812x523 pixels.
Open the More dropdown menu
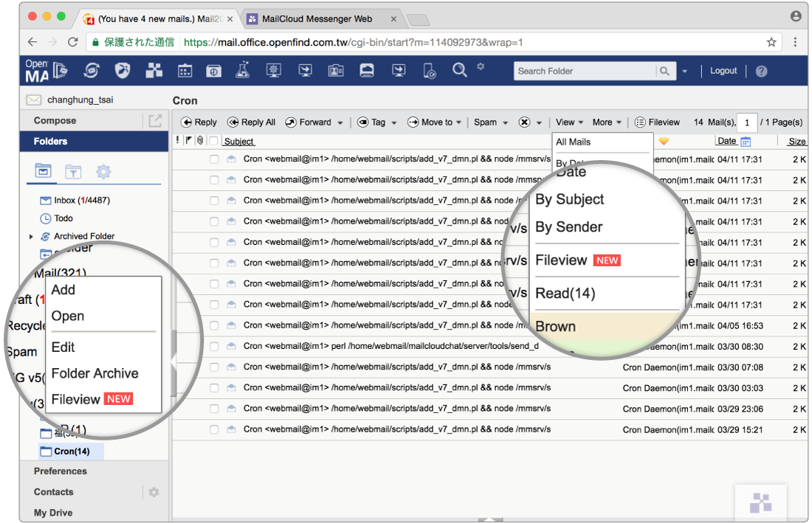click(607, 122)
